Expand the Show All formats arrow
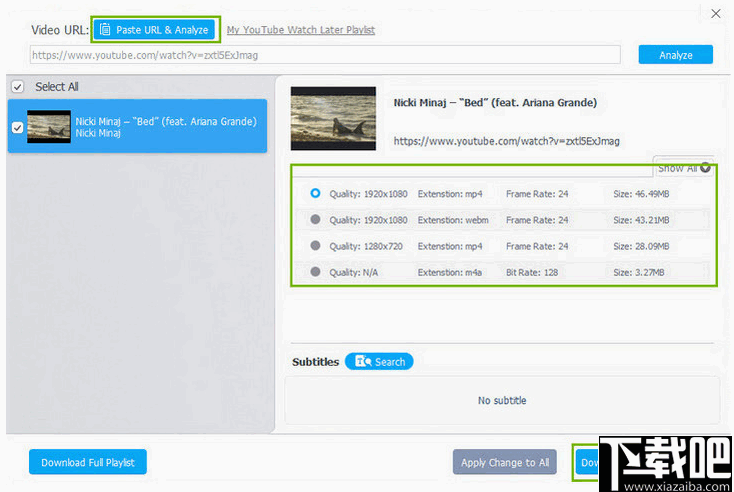Viewport: 734px width, 492px height. (x=705, y=168)
